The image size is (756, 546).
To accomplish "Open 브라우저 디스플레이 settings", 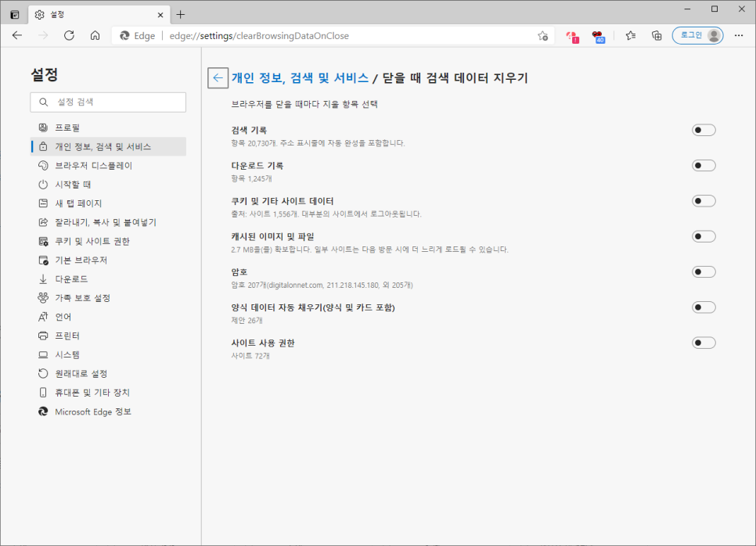I will point(108,165).
